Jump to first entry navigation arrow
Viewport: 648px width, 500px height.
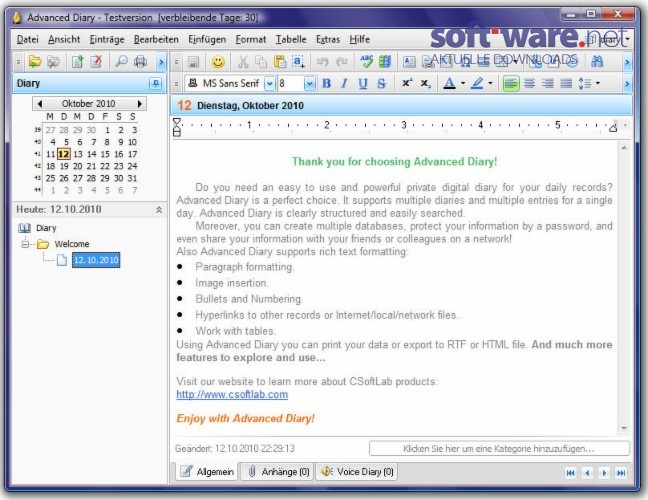coord(570,473)
